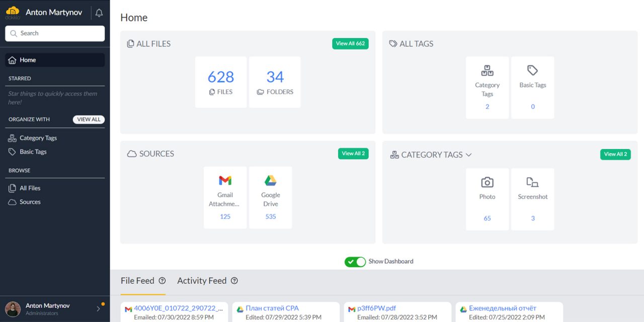Select the Photo camera category tag
The width and height of the screenshot is (644, 322).
(487, 182)
